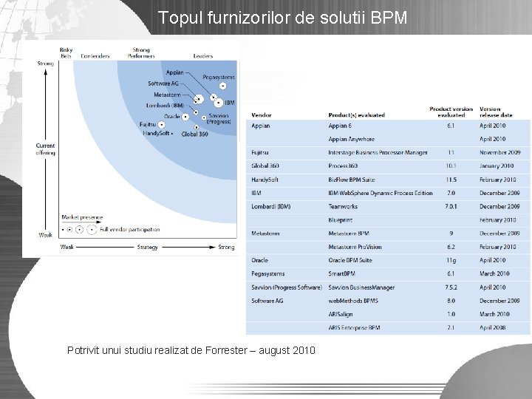Click the 'April 2008' release date cell

point(492,328)
